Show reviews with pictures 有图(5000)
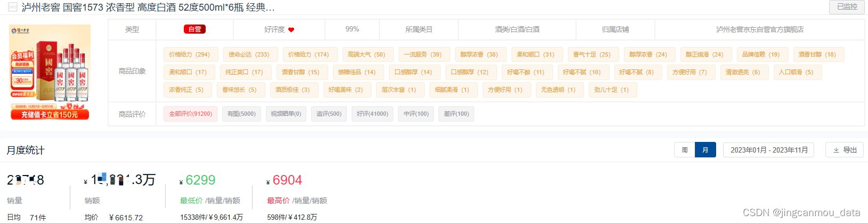 [x=241, y=114]
